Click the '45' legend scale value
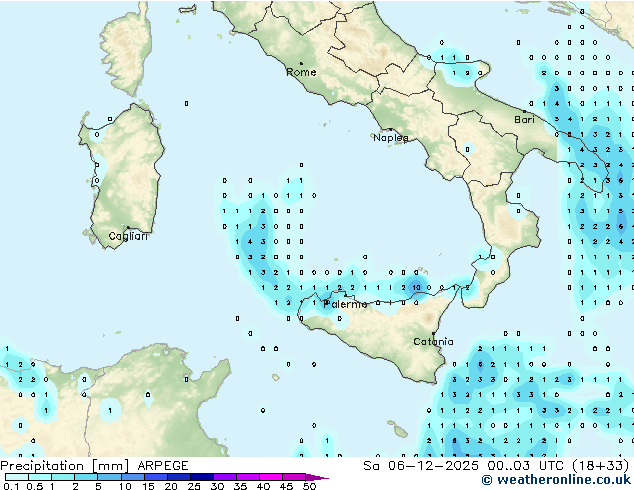Viewport: 634px width, 490px height. tap(286, 486)
